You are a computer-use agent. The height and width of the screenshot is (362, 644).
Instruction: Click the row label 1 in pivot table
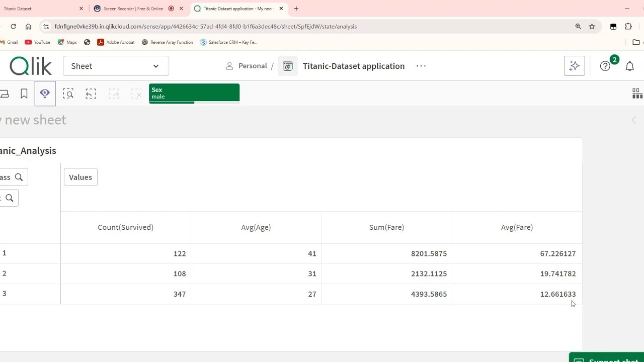(x=4, y=253)
